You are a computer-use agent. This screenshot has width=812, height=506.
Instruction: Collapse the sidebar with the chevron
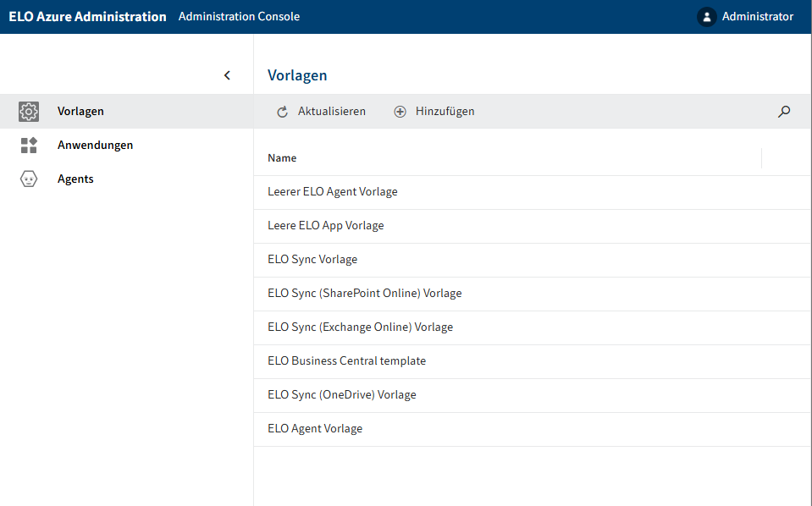coord(227,75)
